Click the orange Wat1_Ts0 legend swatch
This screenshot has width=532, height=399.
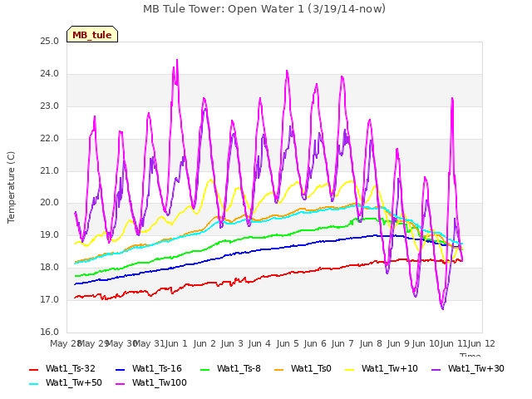pyautogui.click(x=279, y=369)
